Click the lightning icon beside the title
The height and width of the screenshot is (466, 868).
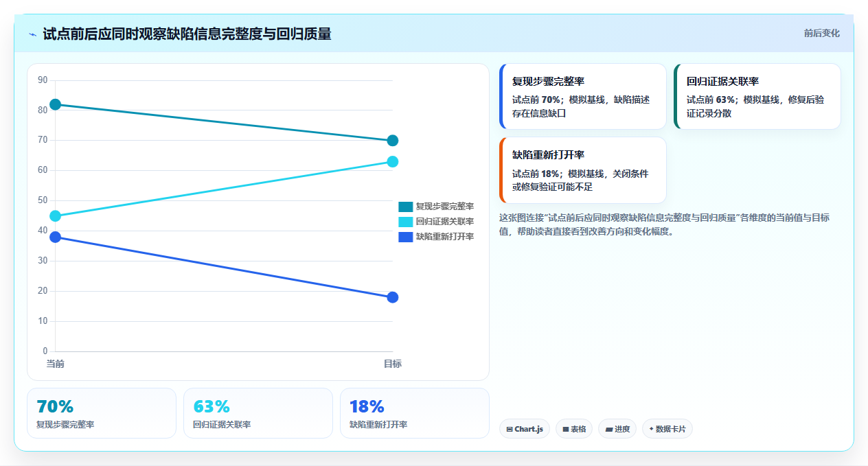(x=32, y=34)
